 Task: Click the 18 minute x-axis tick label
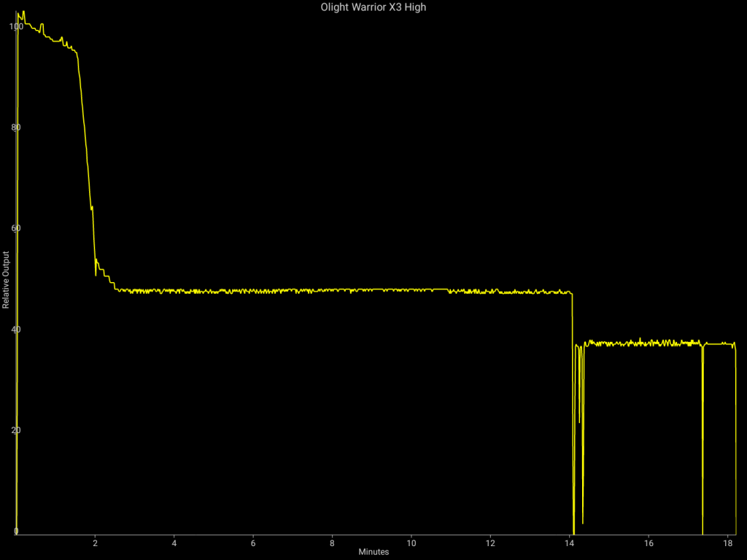(727, 542)
